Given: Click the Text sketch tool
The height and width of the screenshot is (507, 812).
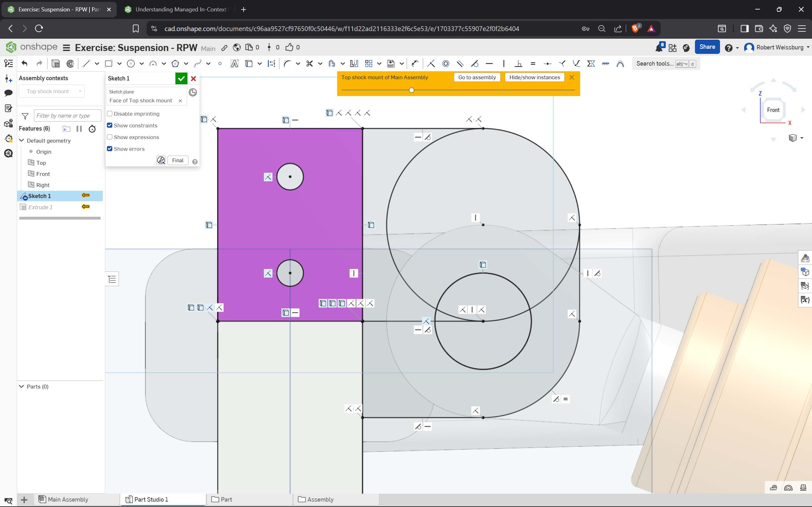Looking at the screenshot, I should point(234,63).
